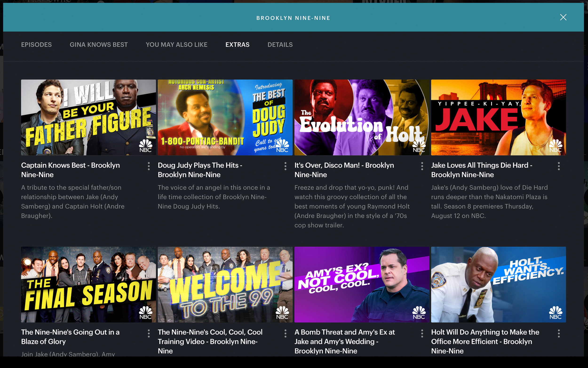This screenshot has width=588, height=368.
Task: Click the Welcome to the 99 thumbnail
Action: click(225, 284)
